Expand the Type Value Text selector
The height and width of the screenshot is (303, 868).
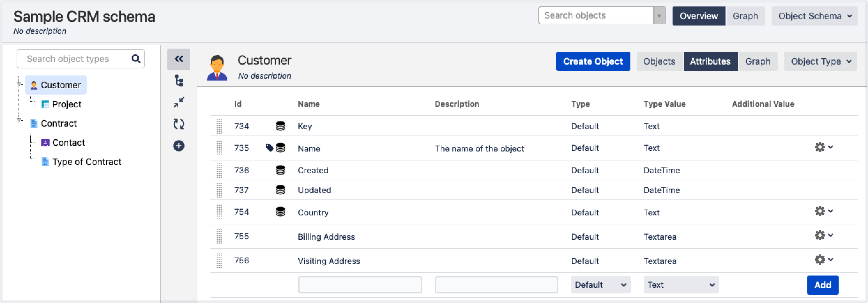681,285
